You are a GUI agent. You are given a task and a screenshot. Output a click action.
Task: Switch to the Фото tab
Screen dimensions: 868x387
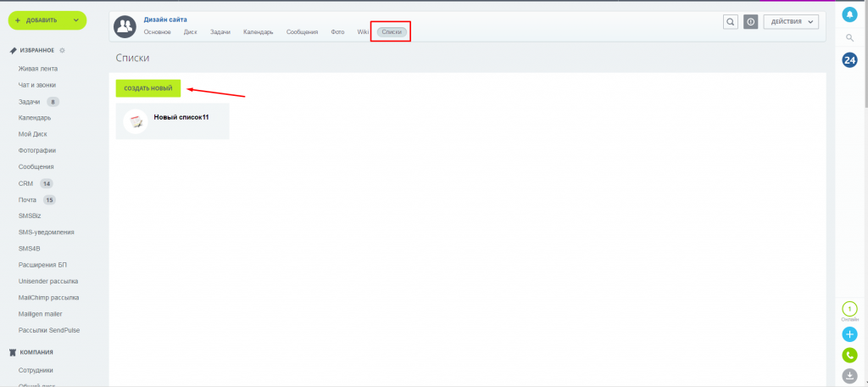337,32
